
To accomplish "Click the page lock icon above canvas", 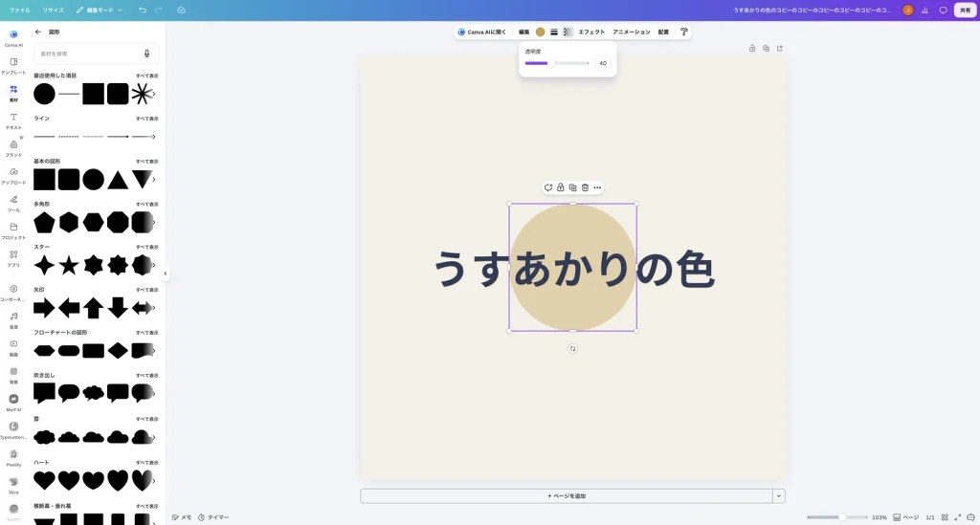I will pyautogui.click(x=752, y=48).
